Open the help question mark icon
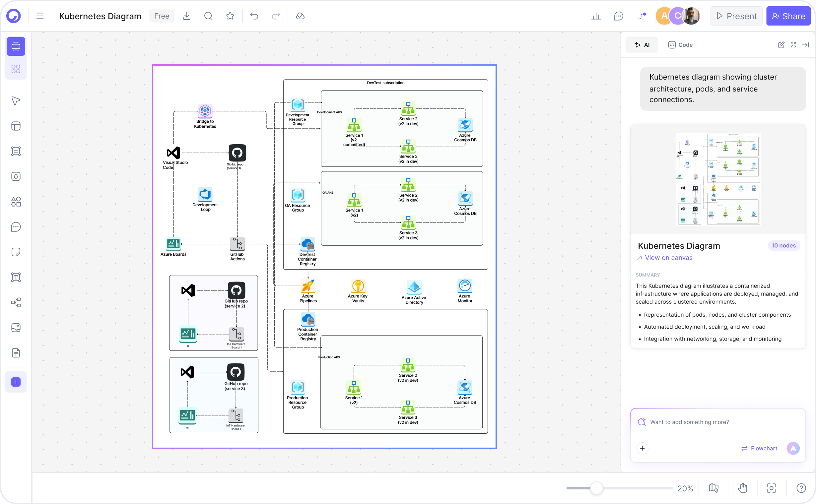 point(801,488)
